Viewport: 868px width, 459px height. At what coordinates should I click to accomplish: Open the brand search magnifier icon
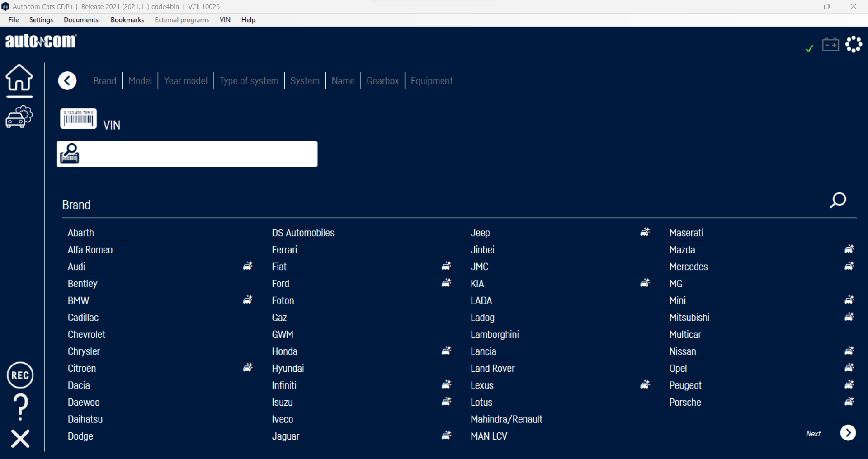tap(838, 200)
